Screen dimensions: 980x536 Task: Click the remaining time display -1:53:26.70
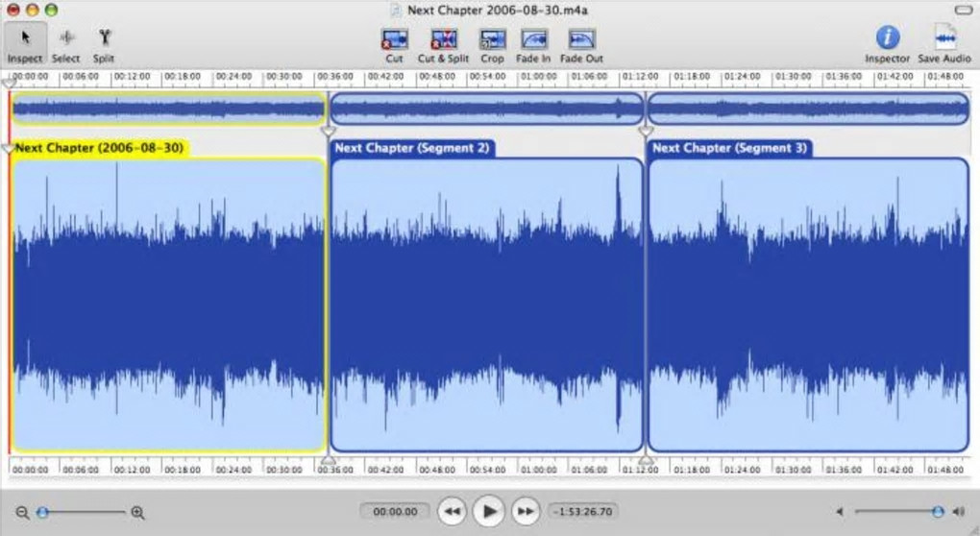pos(584,512)
